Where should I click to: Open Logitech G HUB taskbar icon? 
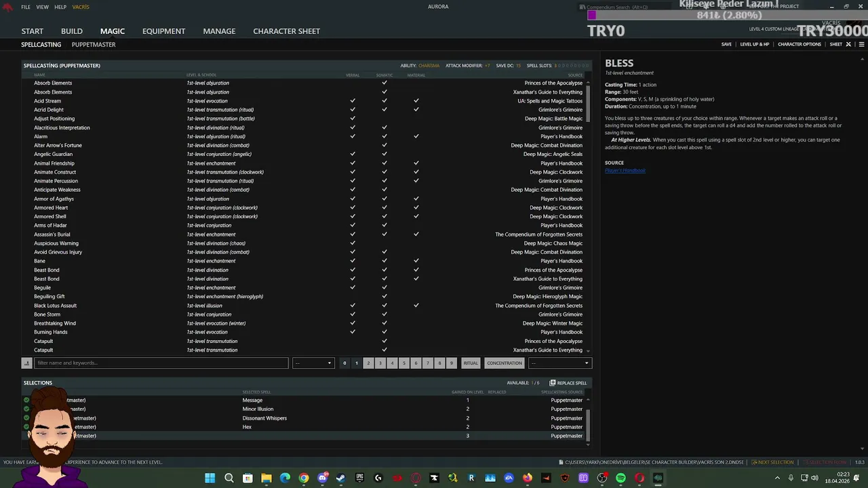tap(378, 478)
